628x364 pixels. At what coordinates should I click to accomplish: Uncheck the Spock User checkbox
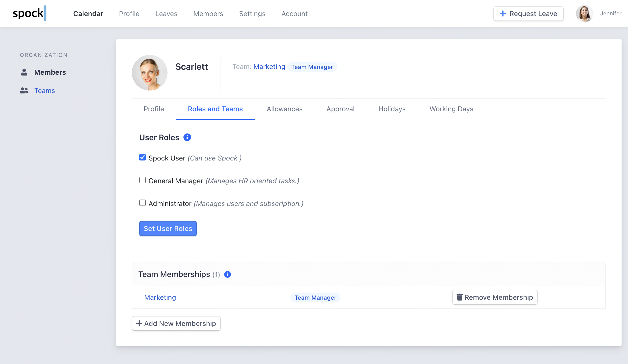[x=142, y=158]
